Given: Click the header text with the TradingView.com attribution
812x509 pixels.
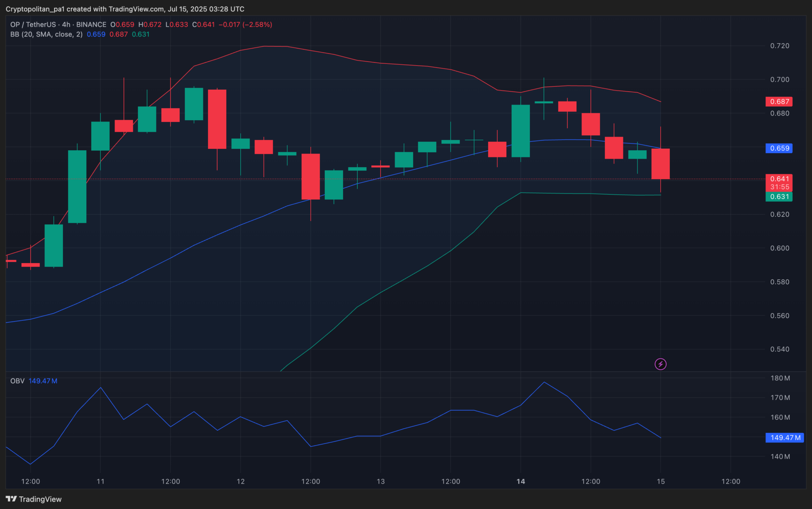Looking at the screenshot, I should pyautogui.click(x=125, y=9).
